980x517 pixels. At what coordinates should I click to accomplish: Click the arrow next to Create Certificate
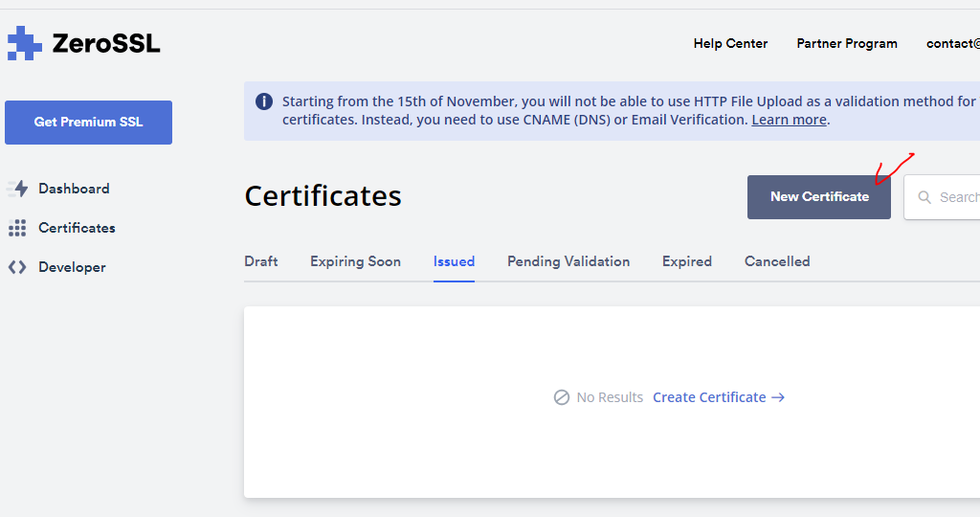778,397
